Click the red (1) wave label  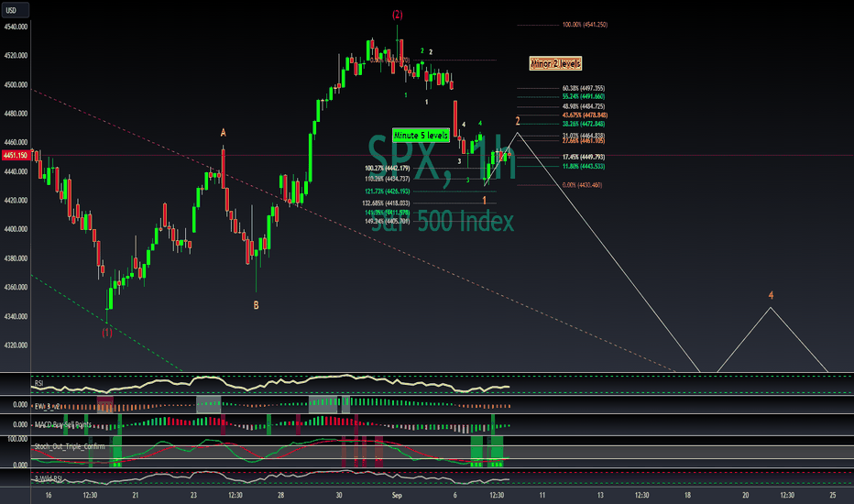[107, 333]
